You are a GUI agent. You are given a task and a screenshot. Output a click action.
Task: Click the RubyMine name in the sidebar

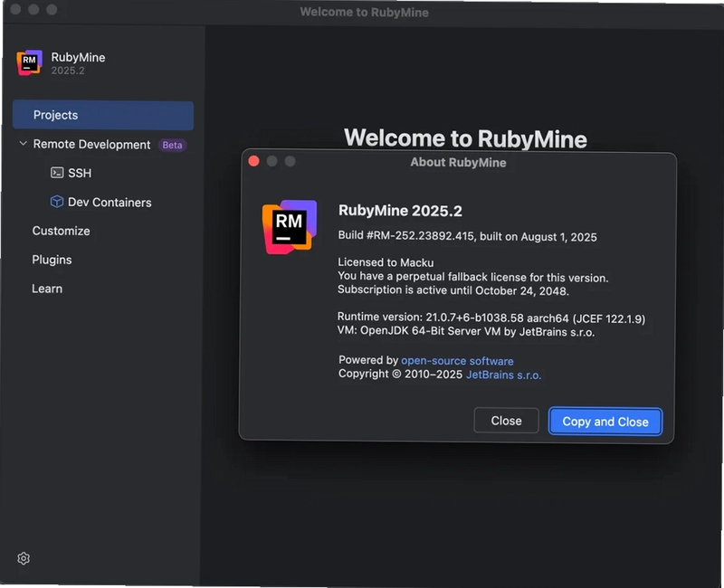pos(78,57)
